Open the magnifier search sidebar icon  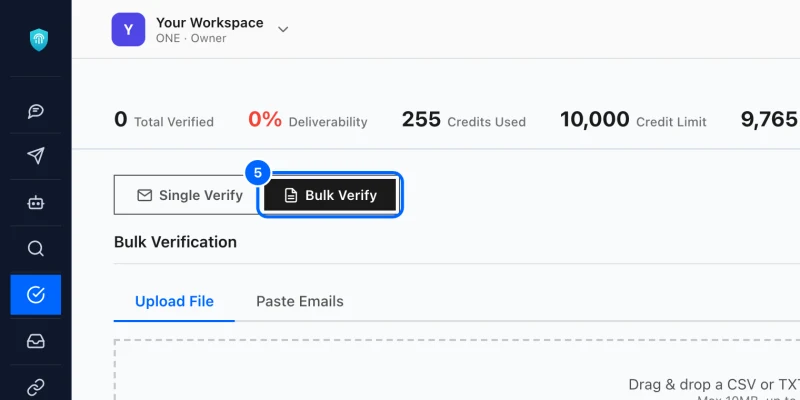pos(36,249)
